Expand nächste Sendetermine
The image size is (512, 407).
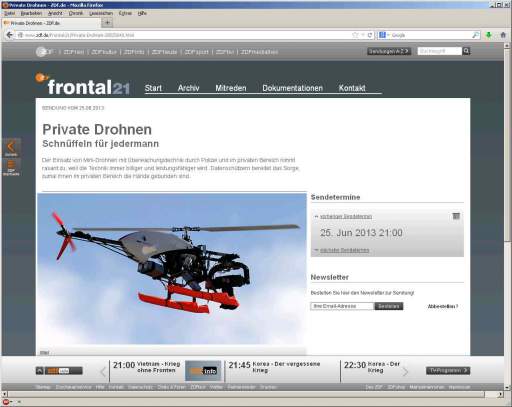344,250
